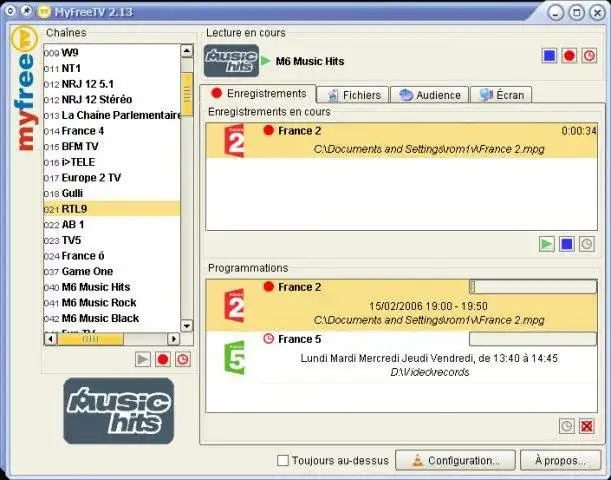This screenshot has width=611, height=480.
Task: Open the À propos dialog
Action: pos(561,461)
